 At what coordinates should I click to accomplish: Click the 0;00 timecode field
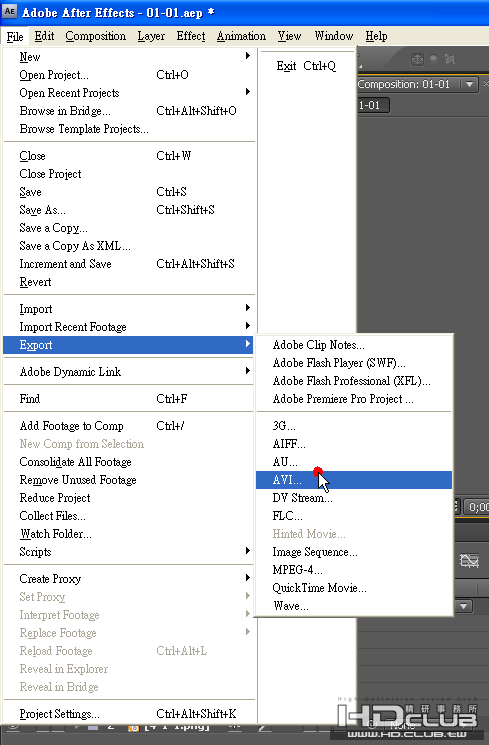[477, 507]
